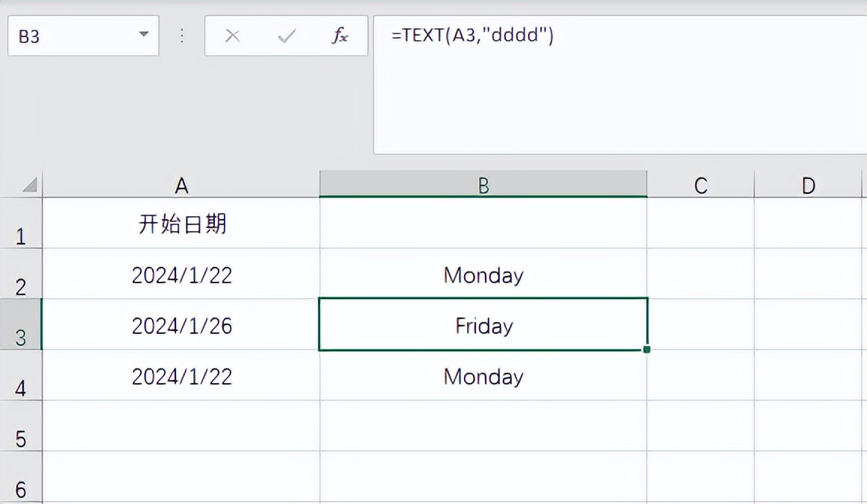Select column B header

click(483, 185)
